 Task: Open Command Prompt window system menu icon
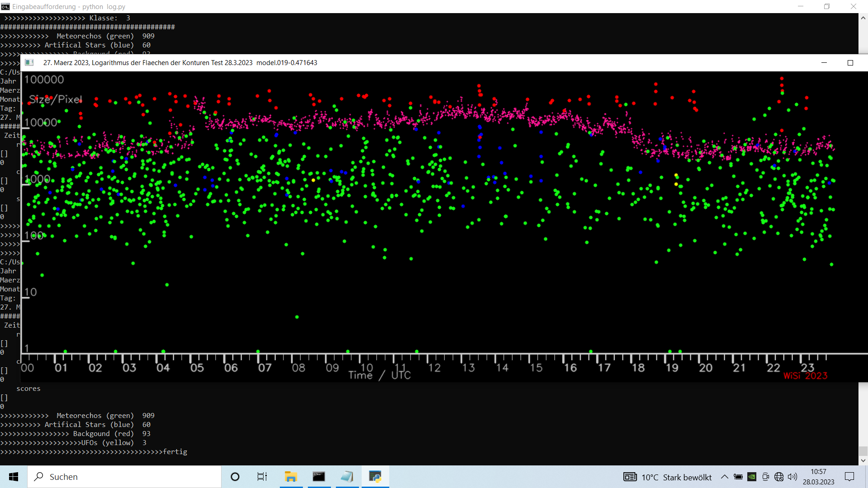click(5, 6)
